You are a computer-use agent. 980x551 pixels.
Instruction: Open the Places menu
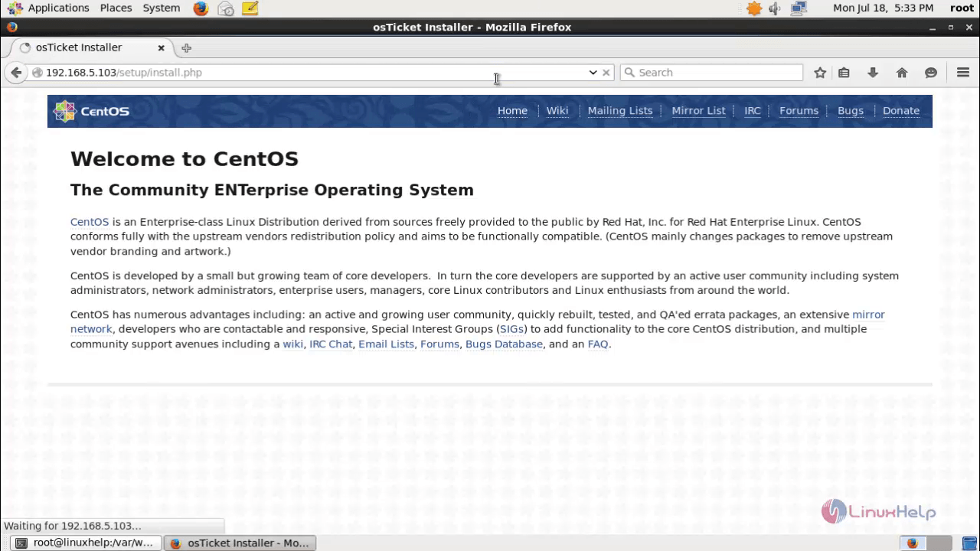(116, 8)
